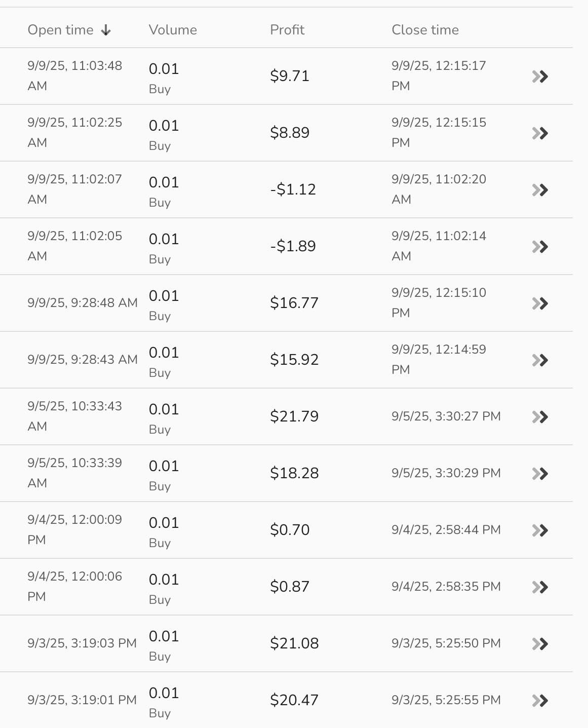Open the -$1.89 loss trade details arrow
The width and height of the screenshot is (588, 728).
[x=540, y=247]
